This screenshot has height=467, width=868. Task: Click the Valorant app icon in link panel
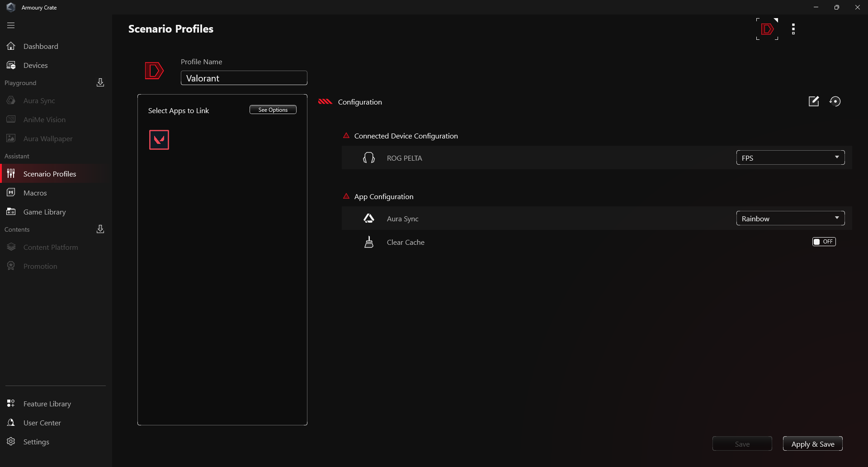pyautogui.click(x=159, y=140)
